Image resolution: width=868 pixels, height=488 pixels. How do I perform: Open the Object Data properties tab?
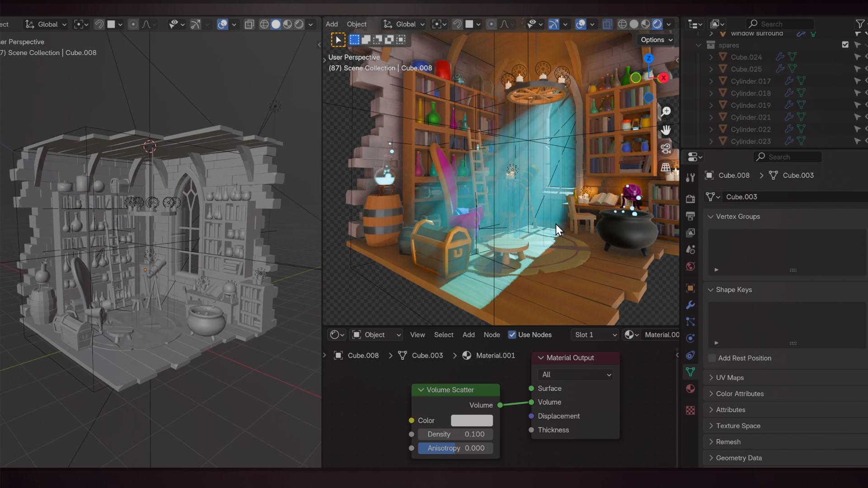coord(690,372)
